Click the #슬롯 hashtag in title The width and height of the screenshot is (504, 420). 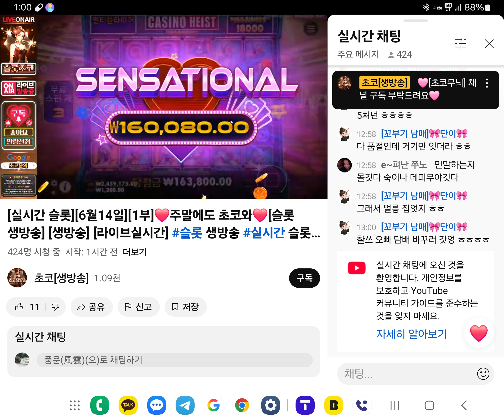[187, 233]
